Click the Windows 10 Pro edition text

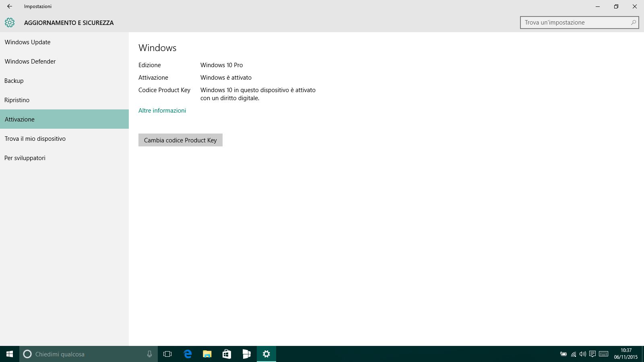[222, 65]
